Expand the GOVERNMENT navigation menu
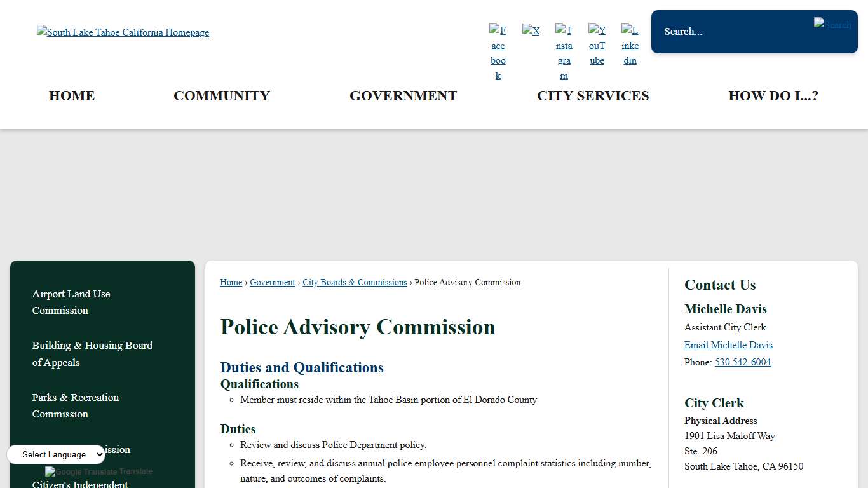 pyautogui.click(x=403, y=96)
